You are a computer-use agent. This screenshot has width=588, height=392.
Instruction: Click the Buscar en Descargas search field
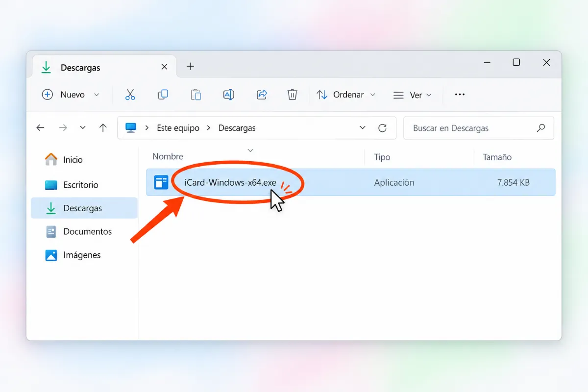479,128
